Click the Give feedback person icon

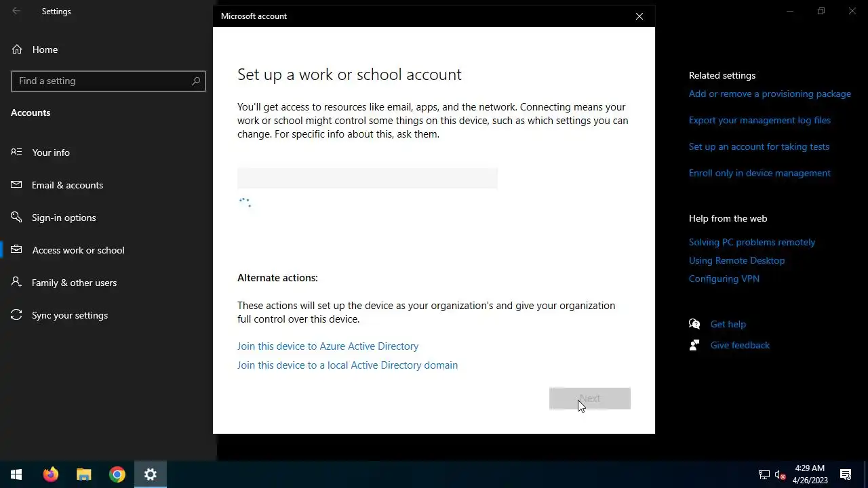pyautogui.click(x=694, y=345)
